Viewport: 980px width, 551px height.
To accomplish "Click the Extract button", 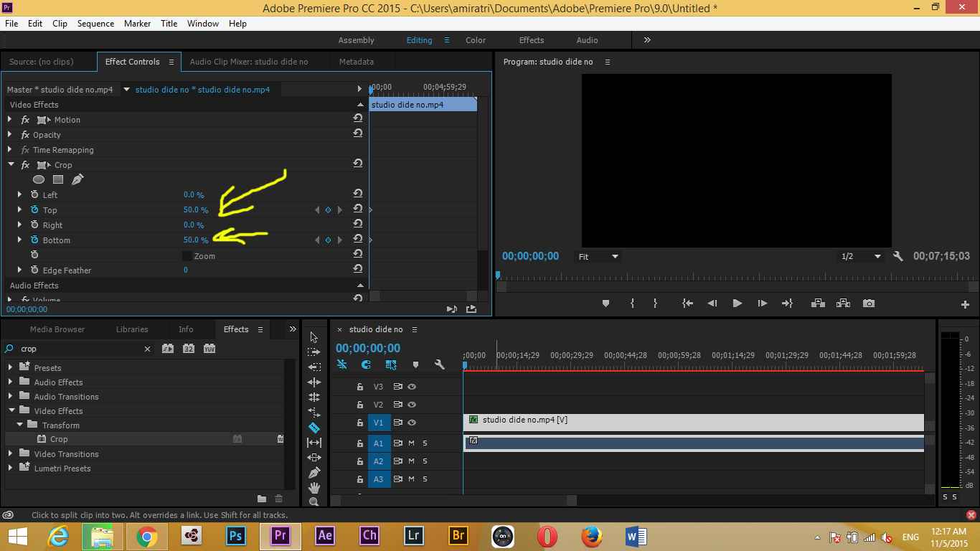I will 843,303.
